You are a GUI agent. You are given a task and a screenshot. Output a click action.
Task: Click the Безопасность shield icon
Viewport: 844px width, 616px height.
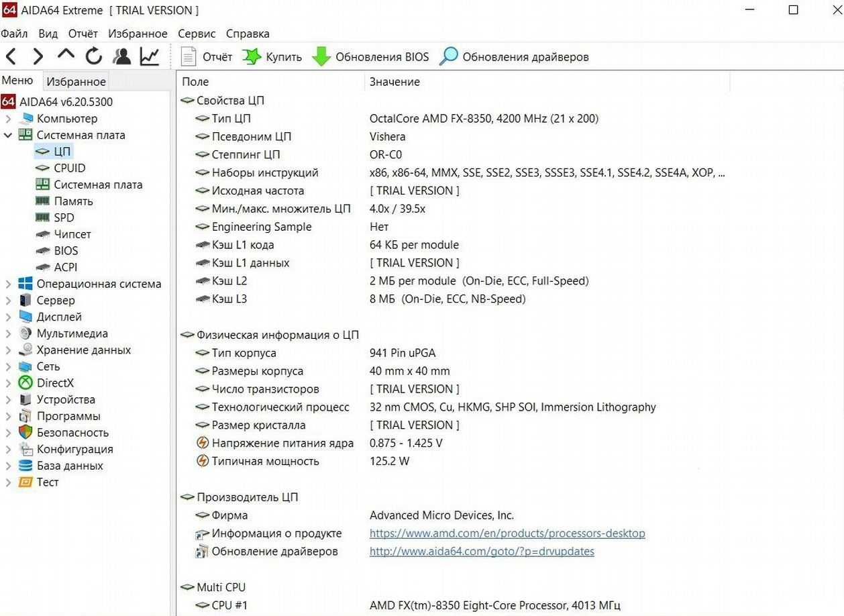tap(25, 433)
